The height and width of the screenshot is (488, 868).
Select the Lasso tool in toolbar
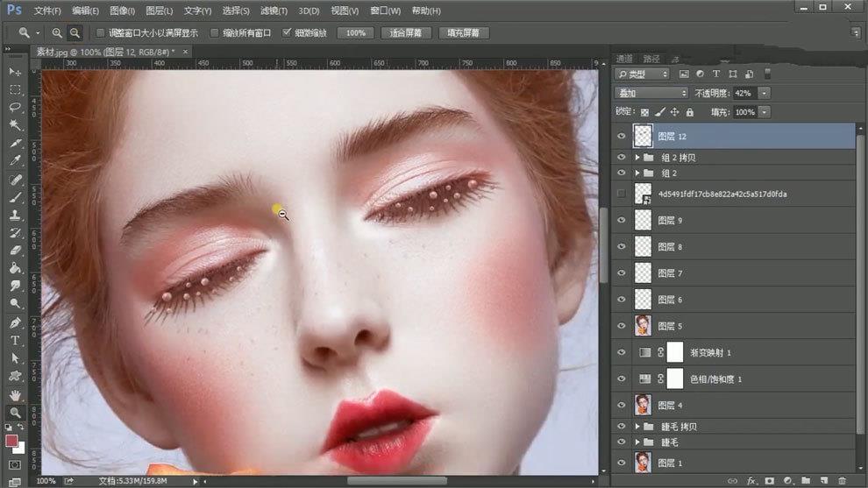tap(15, 107)
